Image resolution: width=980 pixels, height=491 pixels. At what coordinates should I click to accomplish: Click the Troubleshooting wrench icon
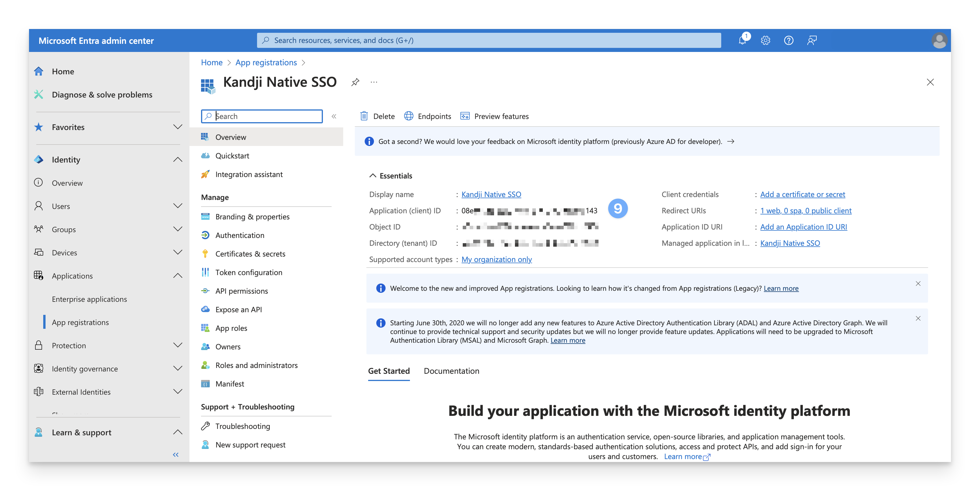coord(205,426)
